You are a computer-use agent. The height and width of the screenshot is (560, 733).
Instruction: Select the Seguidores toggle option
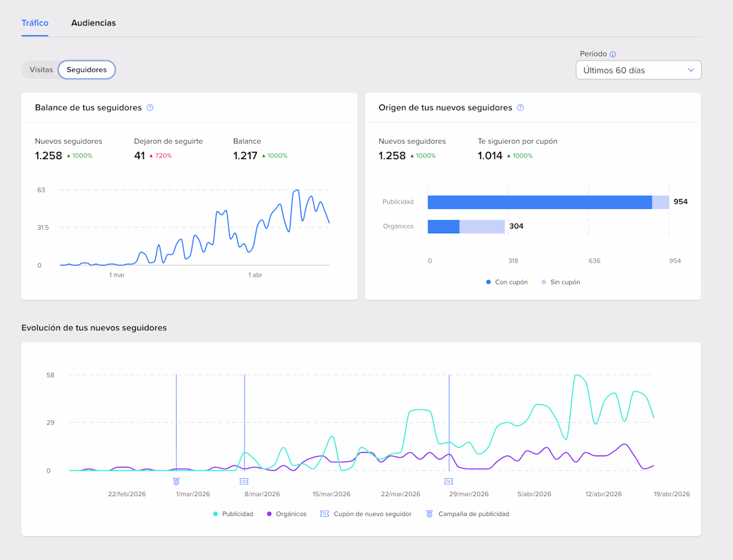point(87,70)
